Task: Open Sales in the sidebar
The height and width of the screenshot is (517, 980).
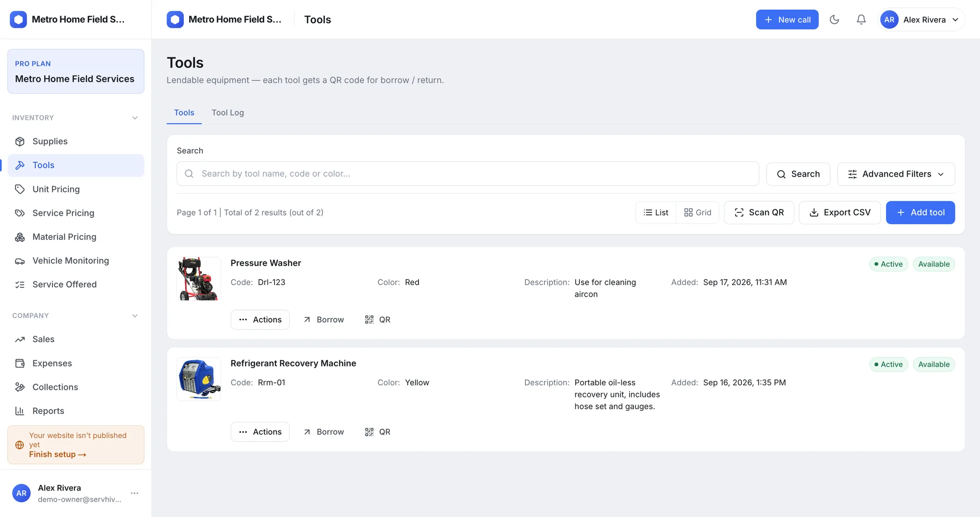Action: tap(76, 339)
